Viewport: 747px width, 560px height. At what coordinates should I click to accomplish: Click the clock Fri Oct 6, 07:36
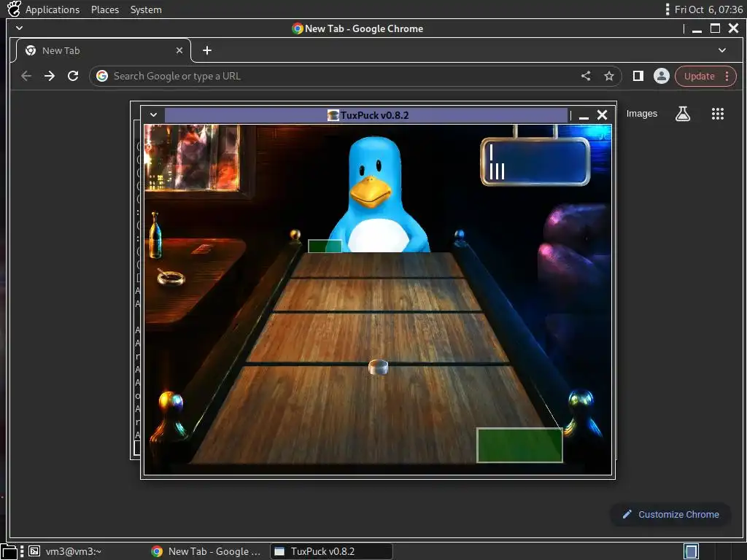click(708, 9)
